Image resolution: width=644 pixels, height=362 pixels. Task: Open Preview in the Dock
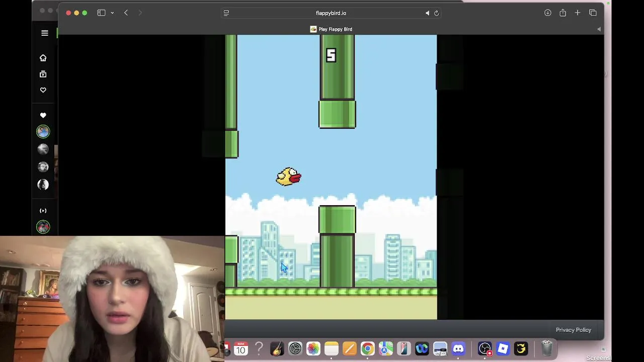(440, 348)
